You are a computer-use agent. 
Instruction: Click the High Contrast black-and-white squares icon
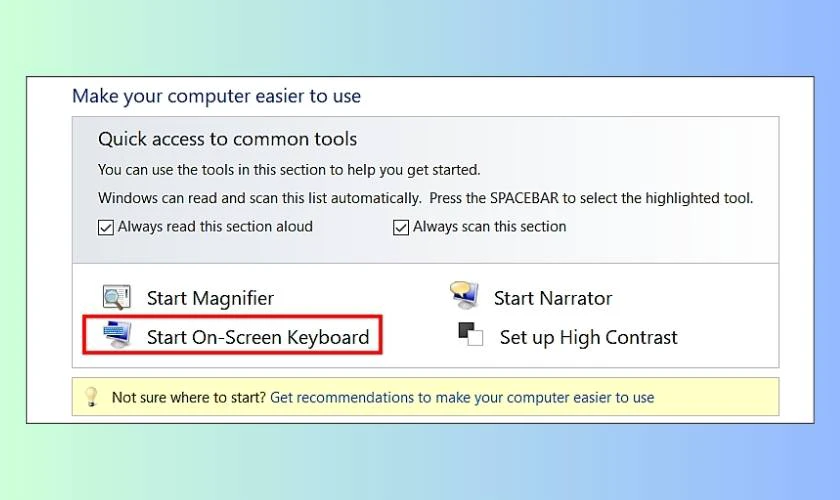[470, 334]
